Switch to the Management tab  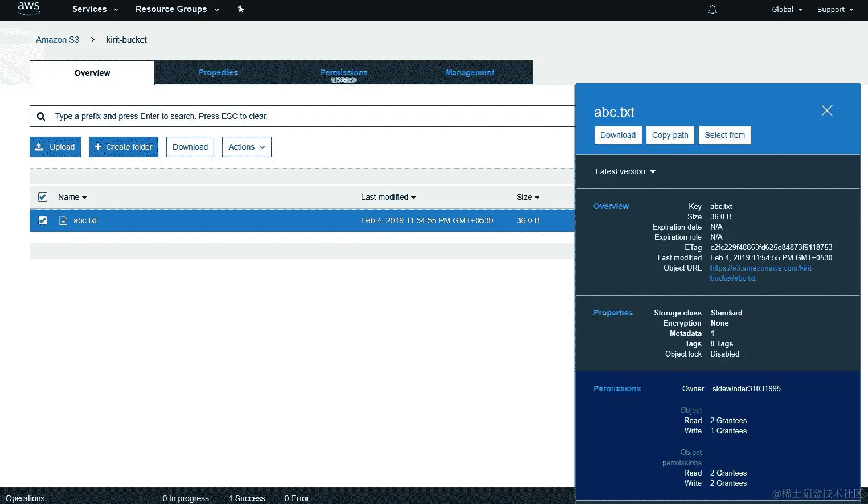(470, 72)
